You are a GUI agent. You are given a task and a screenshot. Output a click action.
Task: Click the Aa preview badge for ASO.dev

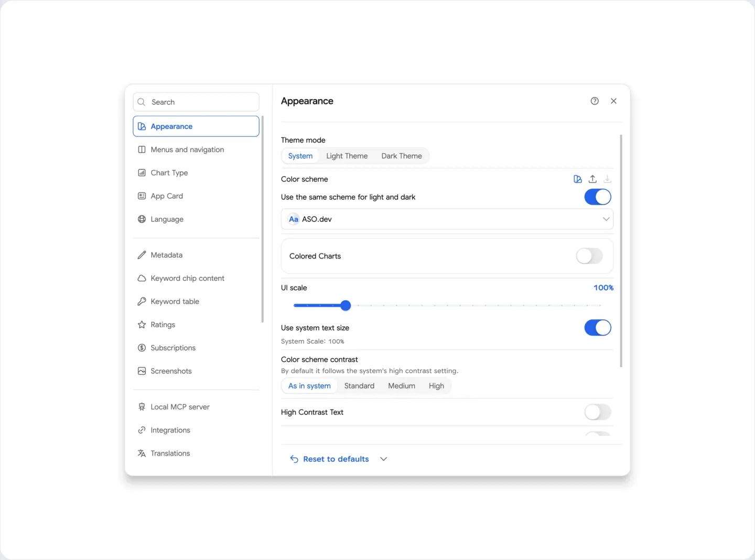click(294, 219)
